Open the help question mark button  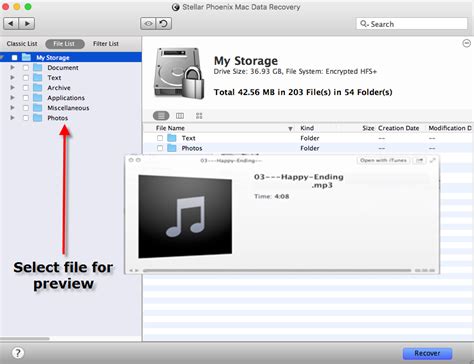coord(18,353)
